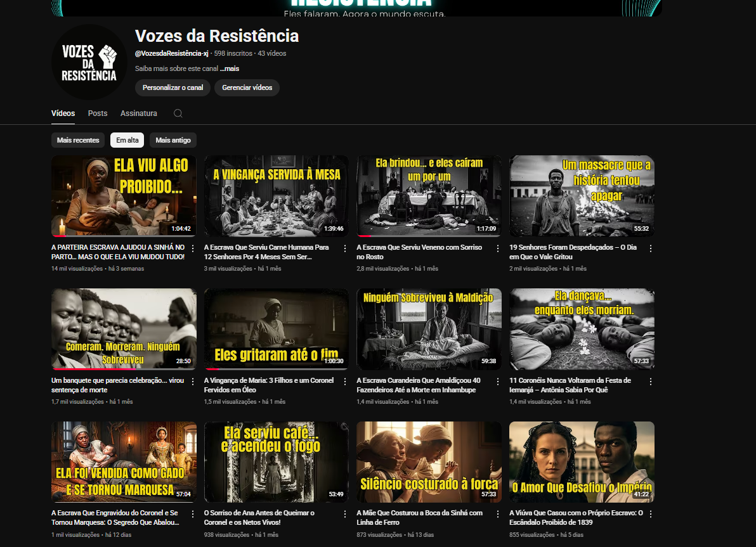This screenshot has width=756, height=547.
Task: Switch to the Posts tab
Action: click(x=98, y=113)
